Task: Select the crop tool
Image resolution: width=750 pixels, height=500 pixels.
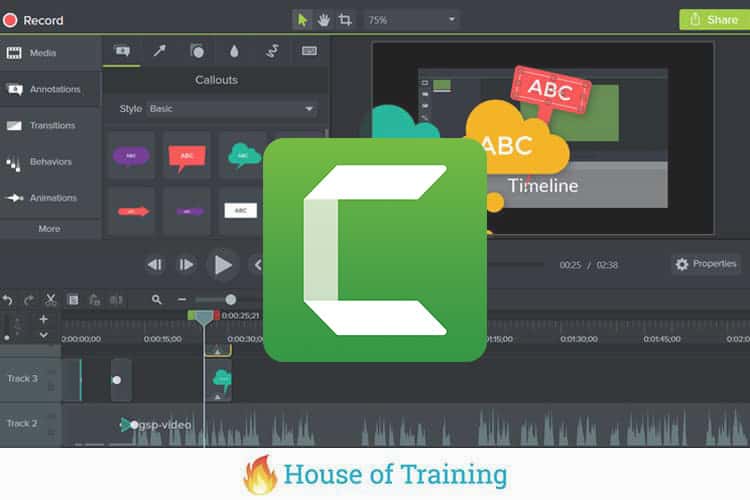Action: pyautogui.click(x=345, y=20)
